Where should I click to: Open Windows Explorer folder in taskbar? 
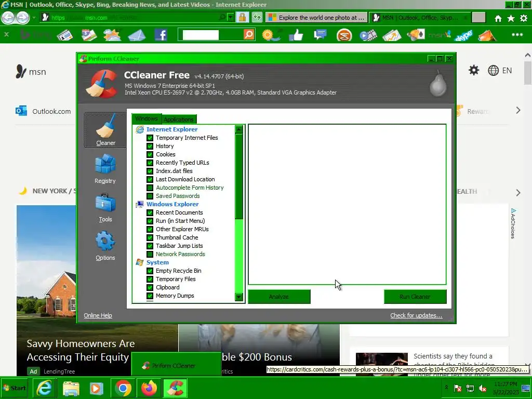(x=71, y=388)
